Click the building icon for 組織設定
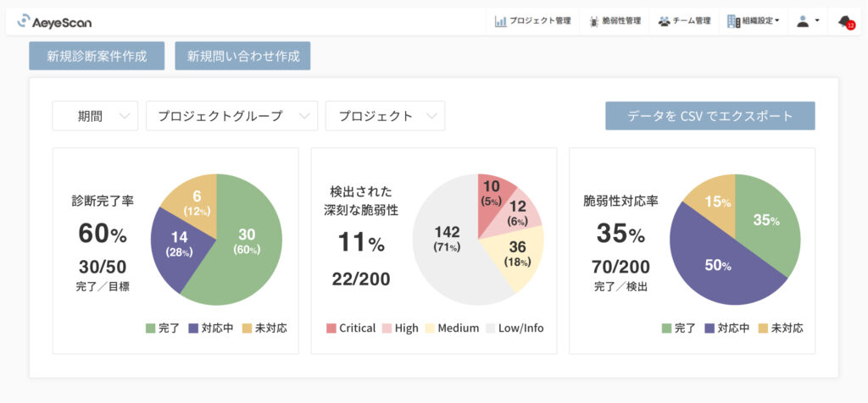 [733, 21]
